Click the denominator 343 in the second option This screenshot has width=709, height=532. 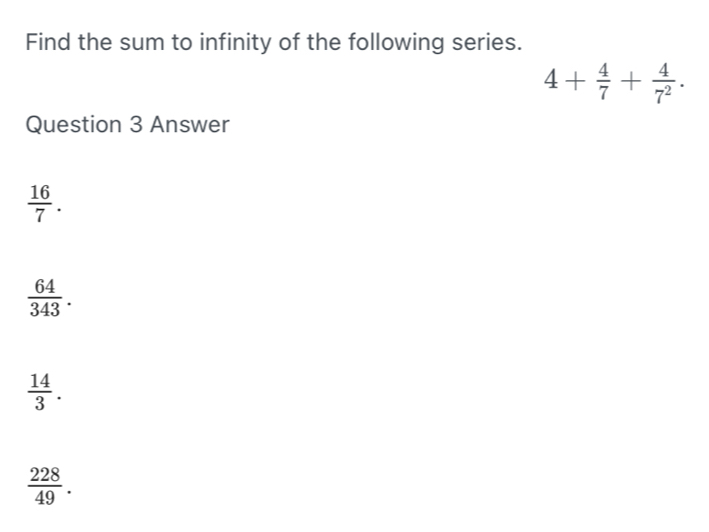coord(46,309)
